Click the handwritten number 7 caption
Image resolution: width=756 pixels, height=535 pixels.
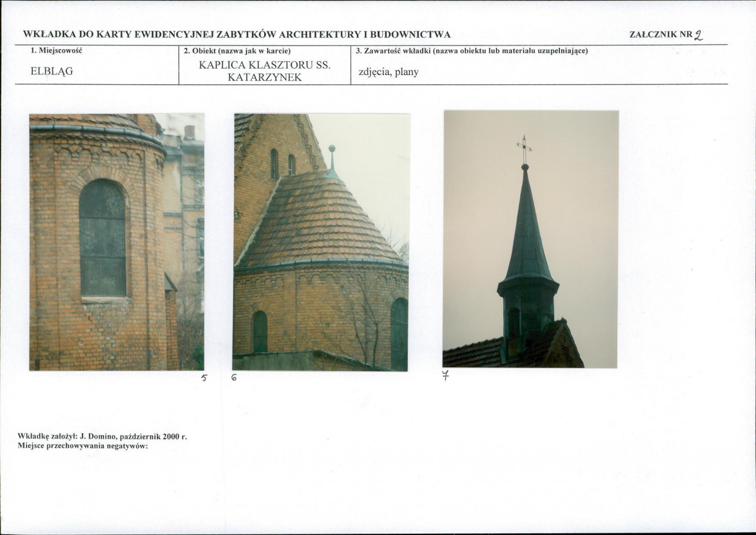tap(446, 375)
